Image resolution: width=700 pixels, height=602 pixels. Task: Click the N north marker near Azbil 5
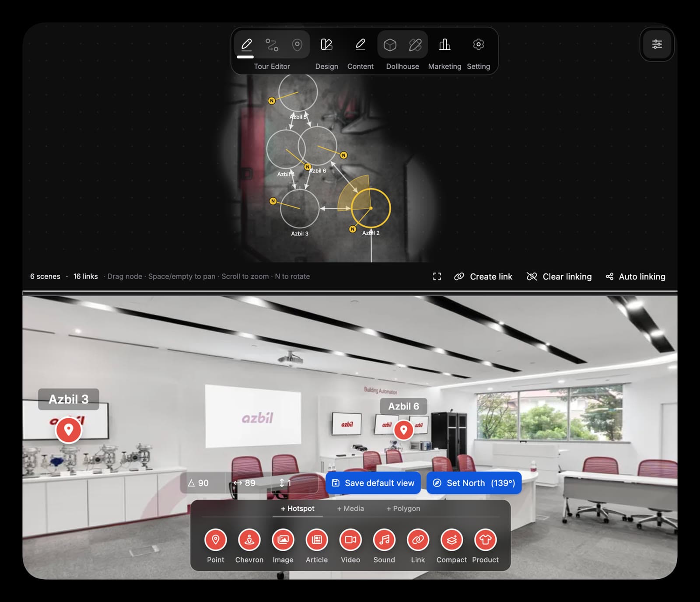pos(272,101)
